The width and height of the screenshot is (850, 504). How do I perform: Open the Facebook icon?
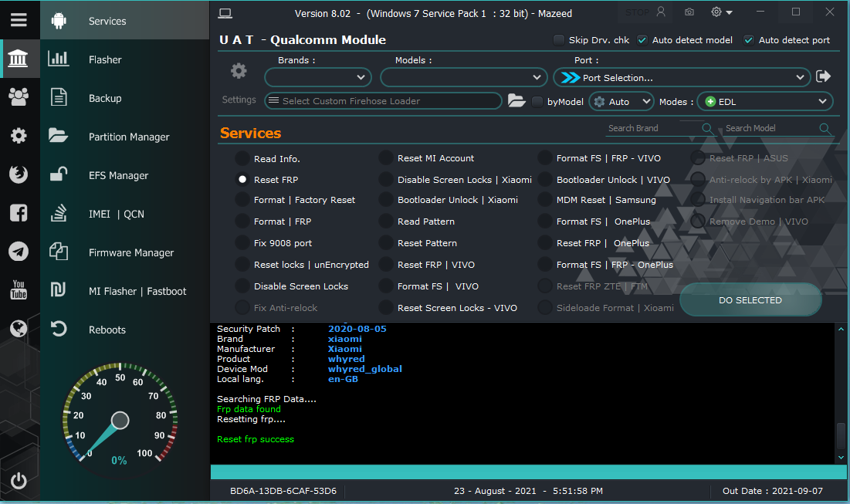pyautogui.click(x=19, y=213)
